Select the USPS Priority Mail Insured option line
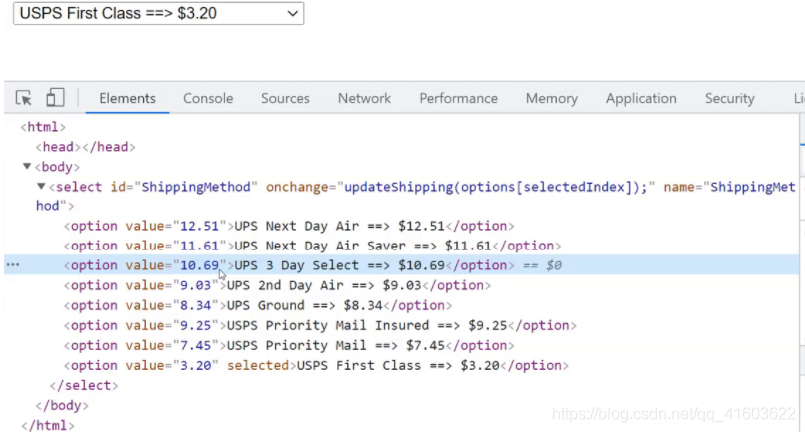Image resolution: width=805 pixels, height=432 pixels. coord(320,325)
